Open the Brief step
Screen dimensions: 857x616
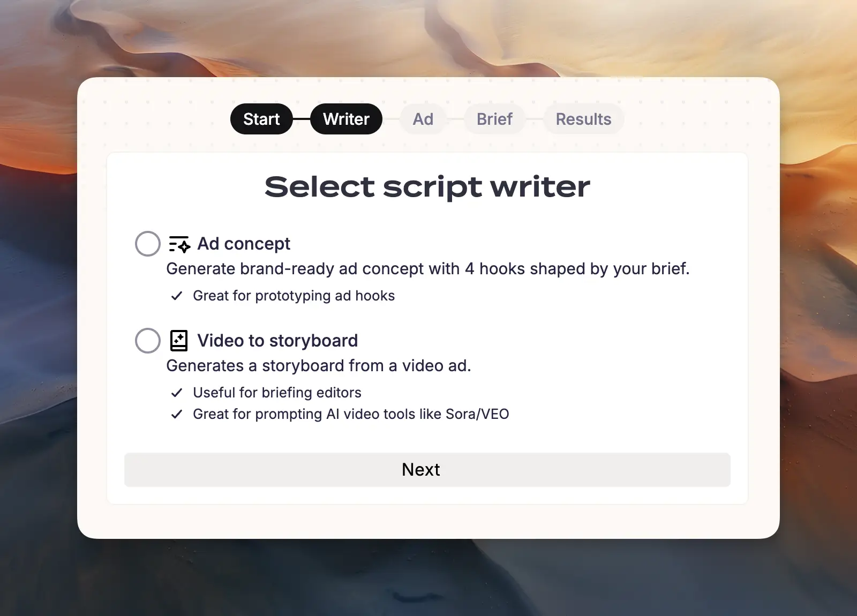[x=494, y=119]
